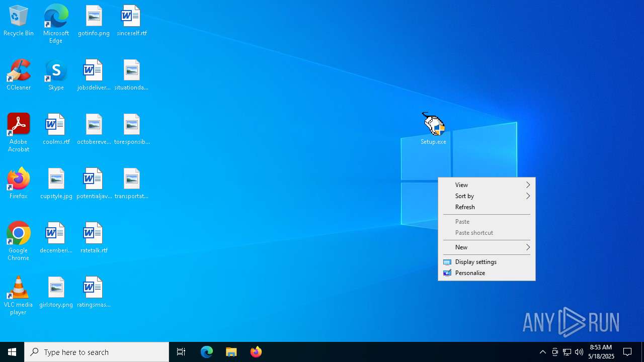Select the transportat image file icon
This screenshot has width=644, height=362.
[131, 184]
